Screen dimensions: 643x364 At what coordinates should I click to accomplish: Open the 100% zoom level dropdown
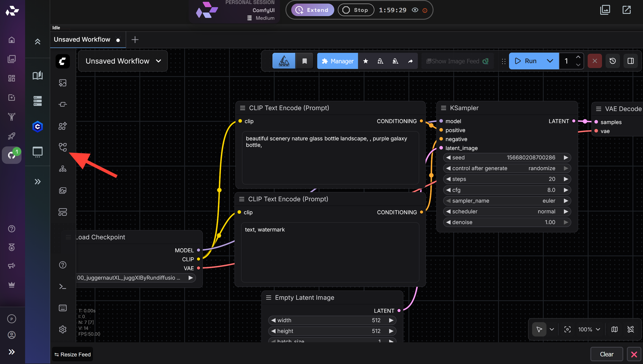(x=589, y=329)
